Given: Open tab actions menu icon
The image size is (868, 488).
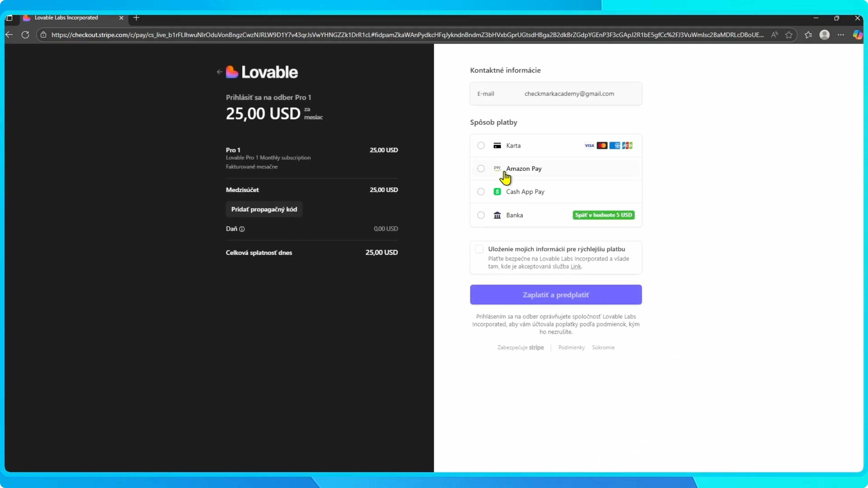Looking at the screenshot, I should tap(9, 18).
